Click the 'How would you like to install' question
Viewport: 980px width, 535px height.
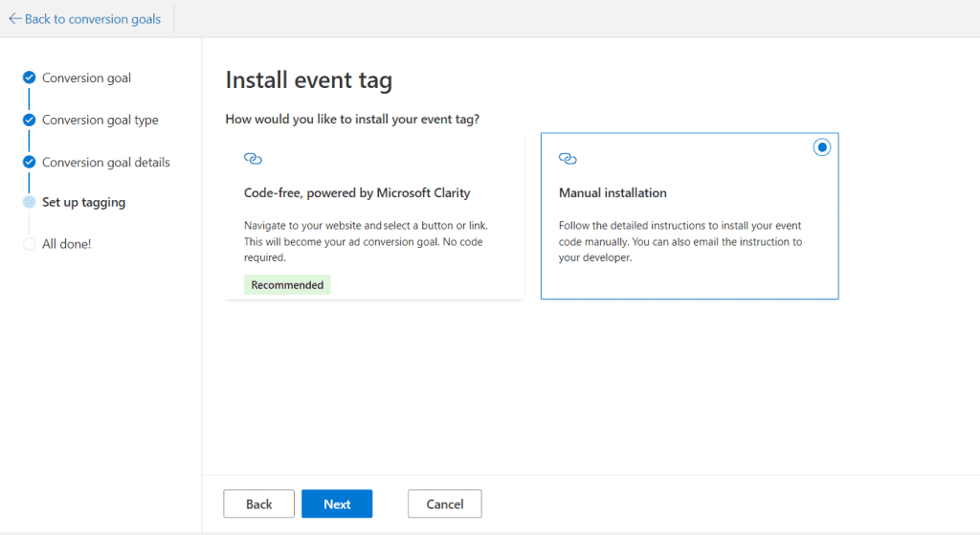click(352, 120)
